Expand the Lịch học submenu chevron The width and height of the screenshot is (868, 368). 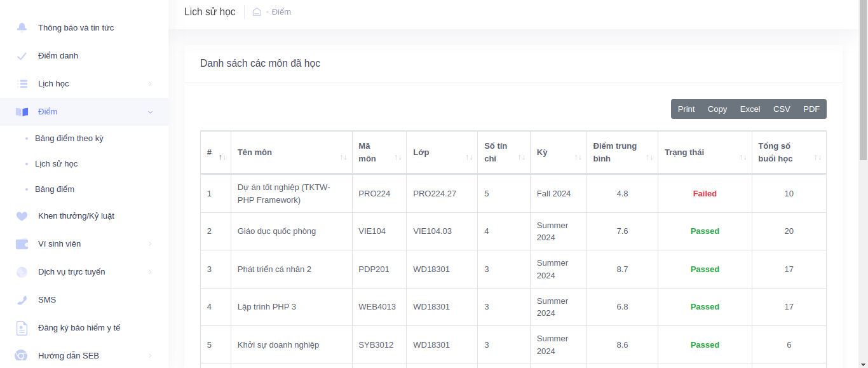click(x=150, y=84)
